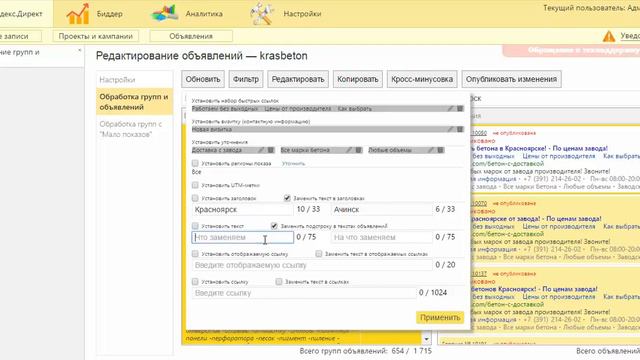Click the Обновить button

[x=203, y=79]
